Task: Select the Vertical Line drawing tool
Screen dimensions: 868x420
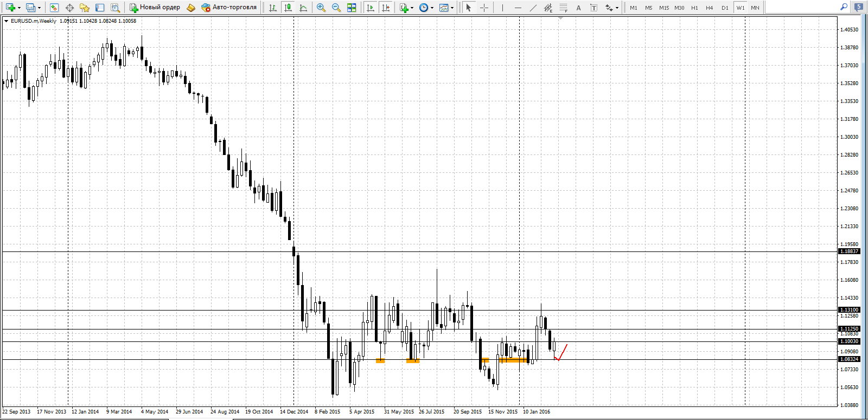Action: [502, 8]
